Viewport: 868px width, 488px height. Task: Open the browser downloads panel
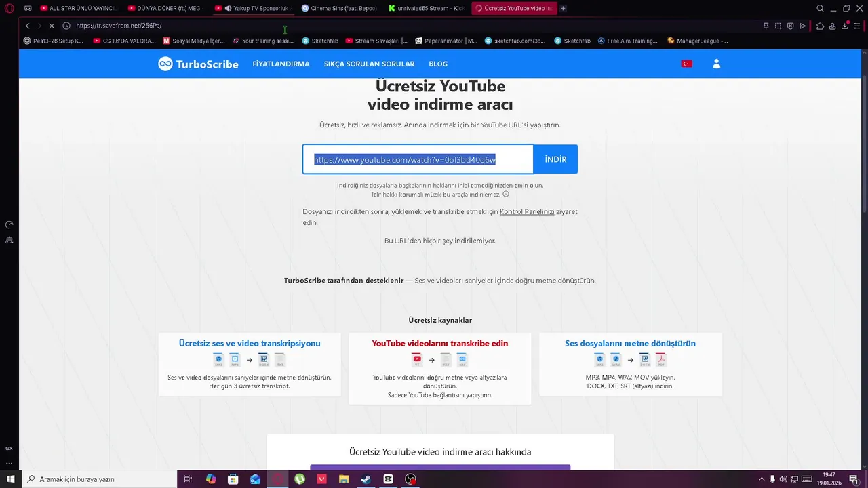tap(845, 26)
